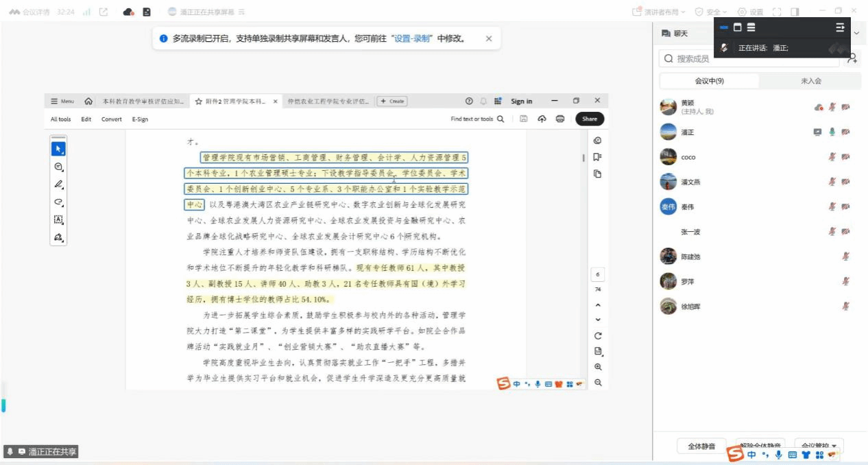Open the 聊天 chat panel header

(x=675, y=34)
